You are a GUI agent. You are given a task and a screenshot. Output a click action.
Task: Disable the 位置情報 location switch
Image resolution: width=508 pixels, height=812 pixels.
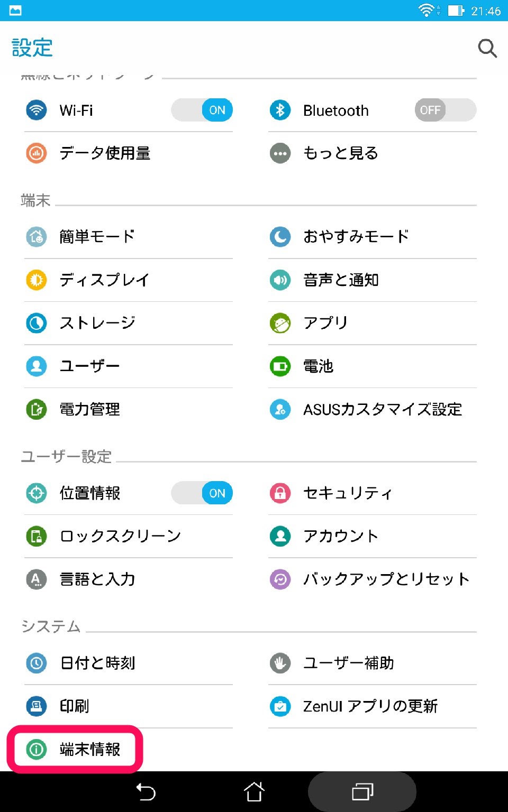point(202,493)
